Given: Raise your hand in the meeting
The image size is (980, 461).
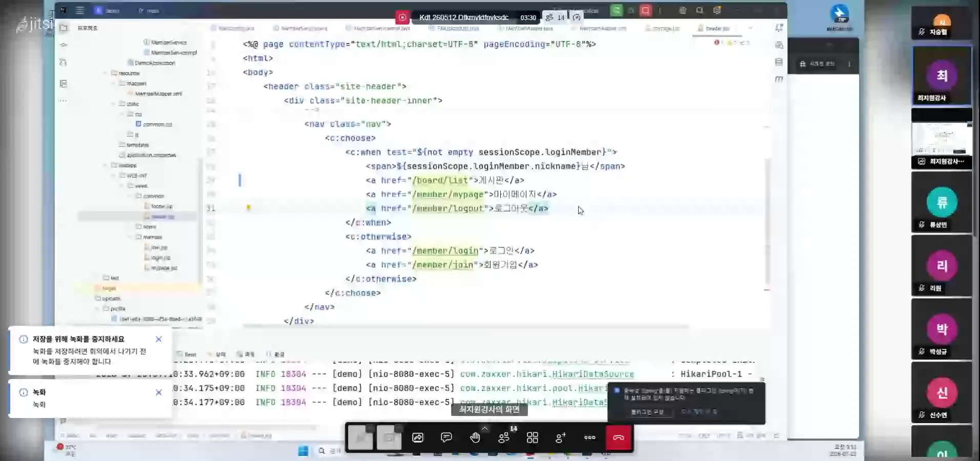Looking at the screenshot, I should (475, 437).
